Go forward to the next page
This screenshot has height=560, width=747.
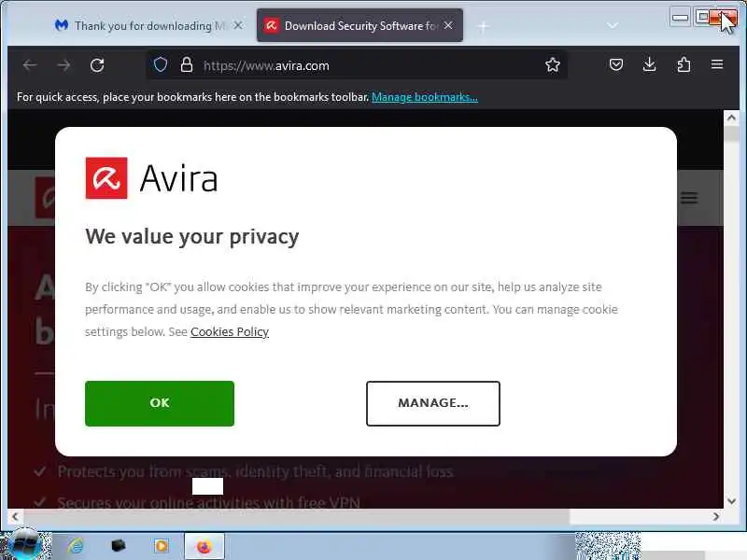63,65
